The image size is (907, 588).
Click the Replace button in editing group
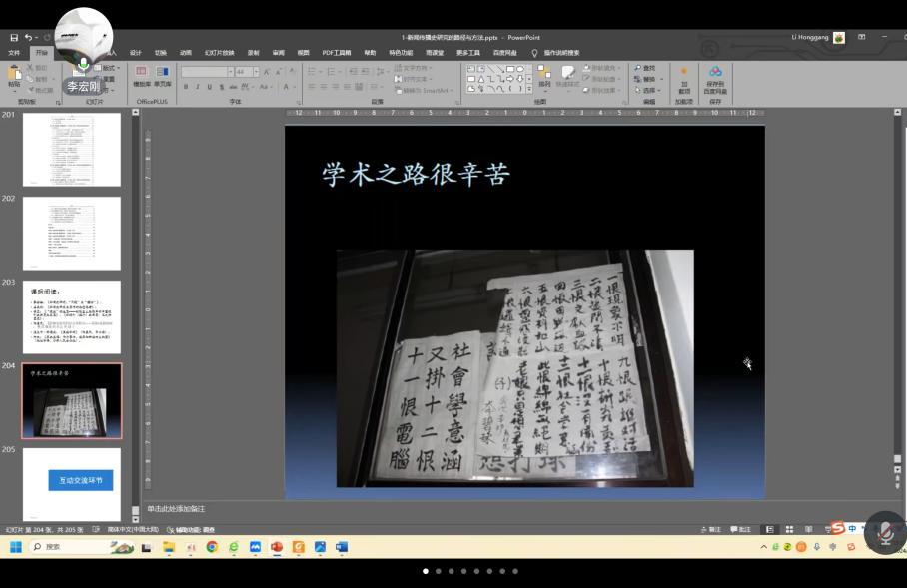648,79
